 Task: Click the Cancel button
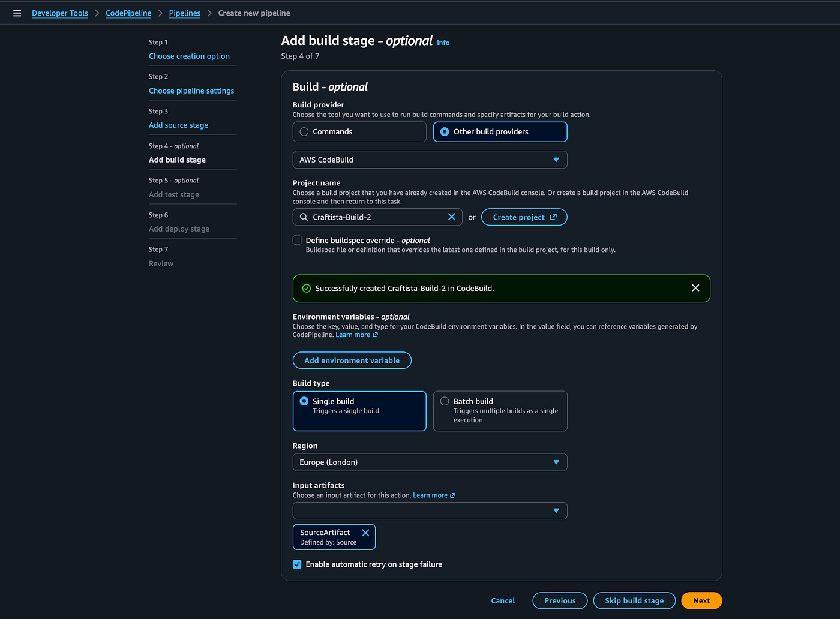tap(503, 601)
